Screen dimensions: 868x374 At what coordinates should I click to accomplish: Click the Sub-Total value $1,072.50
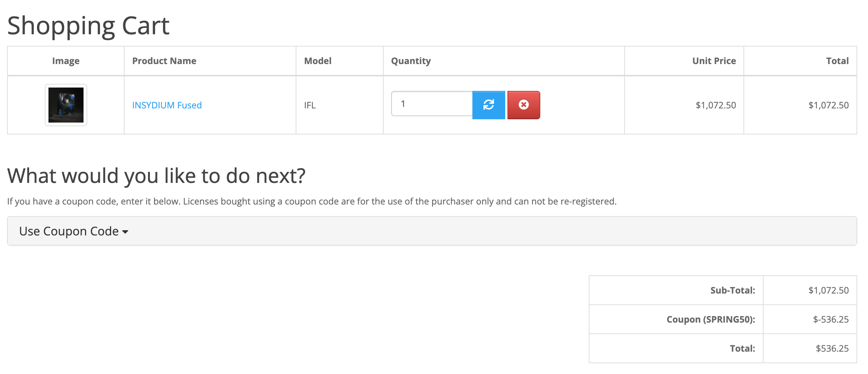point(828,290)
